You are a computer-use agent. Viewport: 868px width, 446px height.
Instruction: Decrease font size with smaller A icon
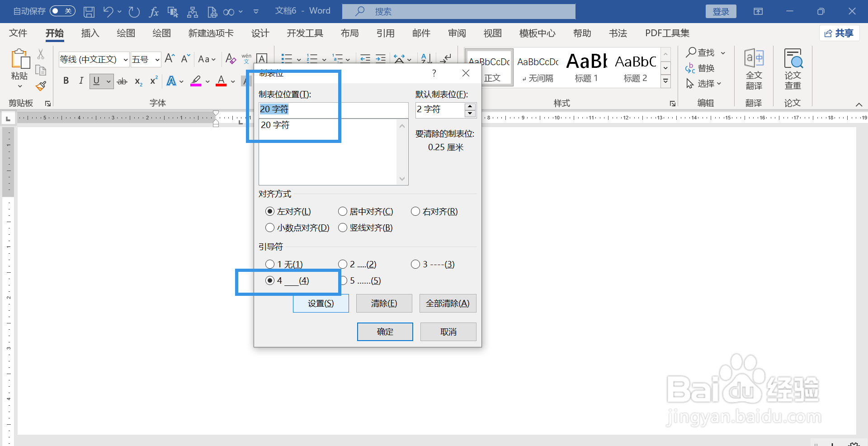[185, 58]
